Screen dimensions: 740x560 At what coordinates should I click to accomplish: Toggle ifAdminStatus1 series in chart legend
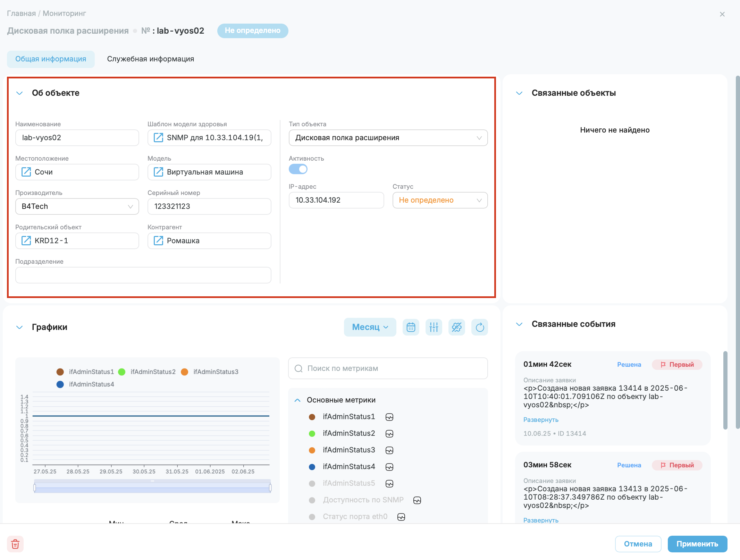coord(85,372)
